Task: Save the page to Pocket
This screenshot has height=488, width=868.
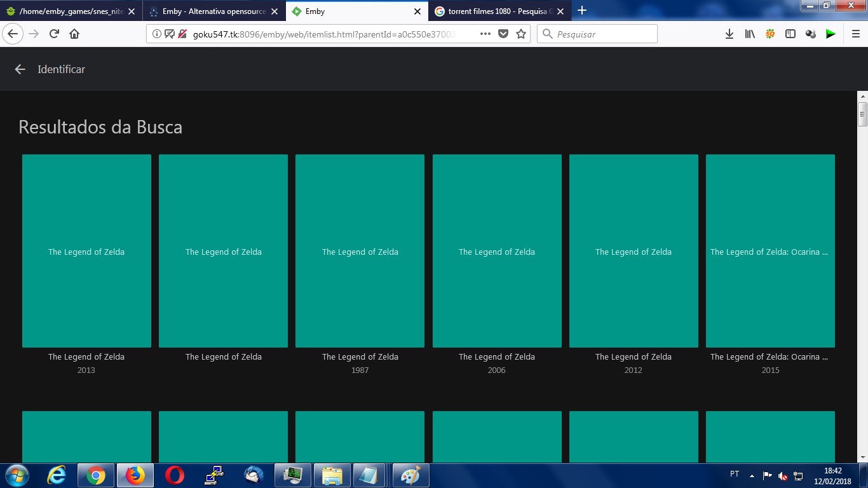Action: [x=503, y=34]
